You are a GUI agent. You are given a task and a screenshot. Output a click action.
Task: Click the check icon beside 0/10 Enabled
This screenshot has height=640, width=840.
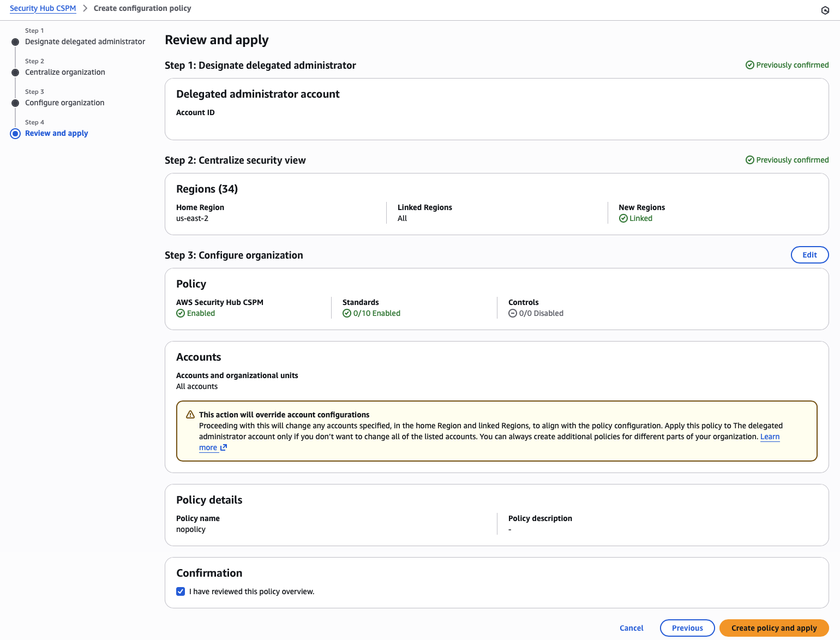[x=347, y=313]
